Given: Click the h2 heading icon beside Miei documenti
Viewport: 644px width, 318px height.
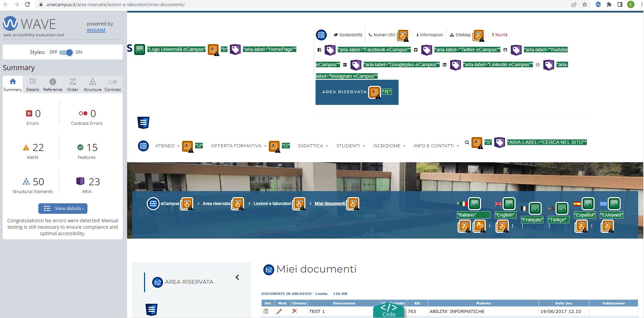Looking at the screenshot, I should pos(268,270).
